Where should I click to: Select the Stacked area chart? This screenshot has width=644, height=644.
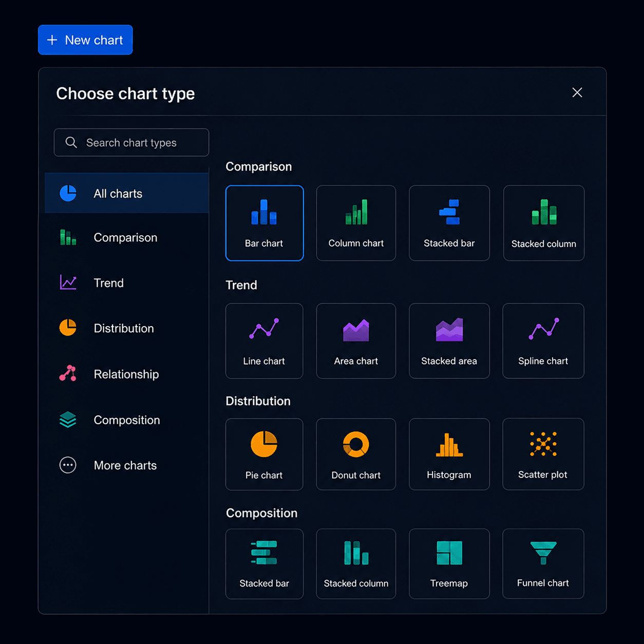point(449,341)
